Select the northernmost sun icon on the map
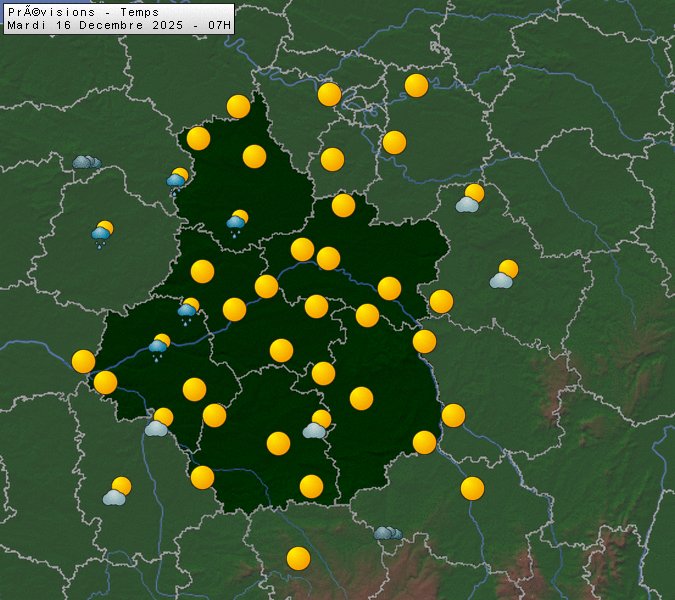 pyautogui.click(x=417, y=86)
